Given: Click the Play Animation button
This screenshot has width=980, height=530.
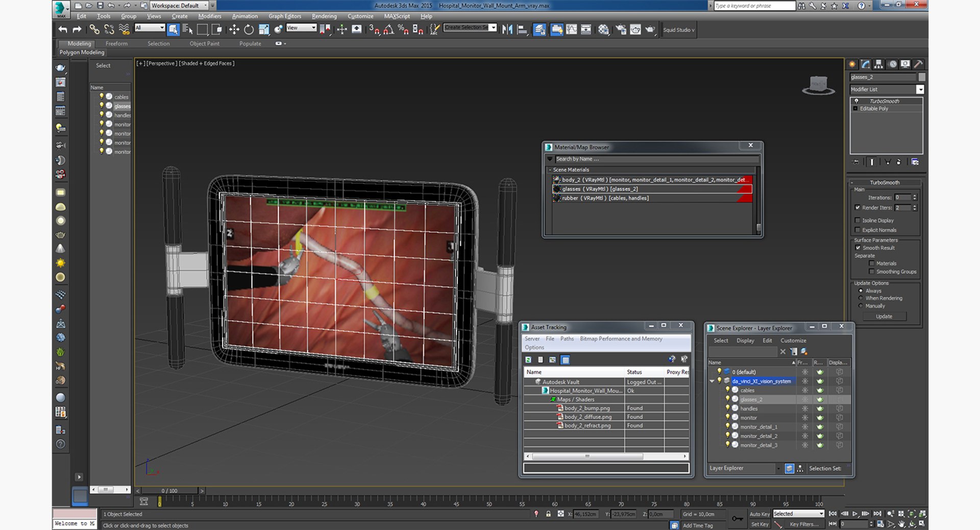Looking at the screenshot, I should tap(855, 514).
